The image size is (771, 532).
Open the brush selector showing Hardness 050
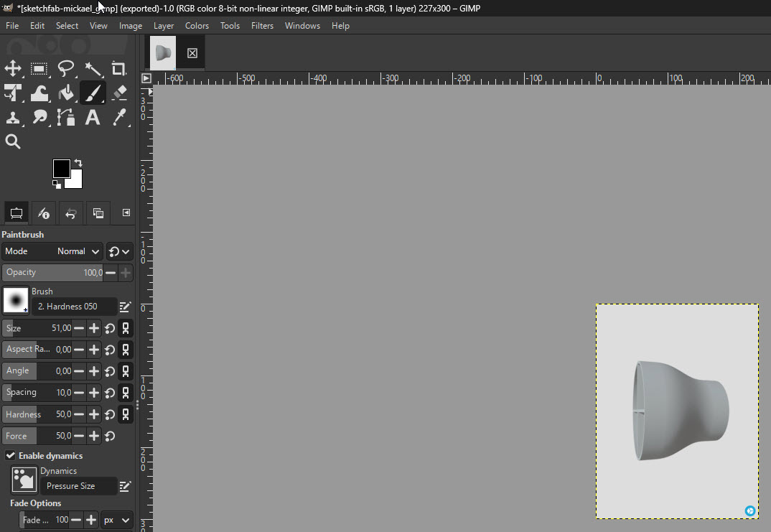[x=75, y=306]
